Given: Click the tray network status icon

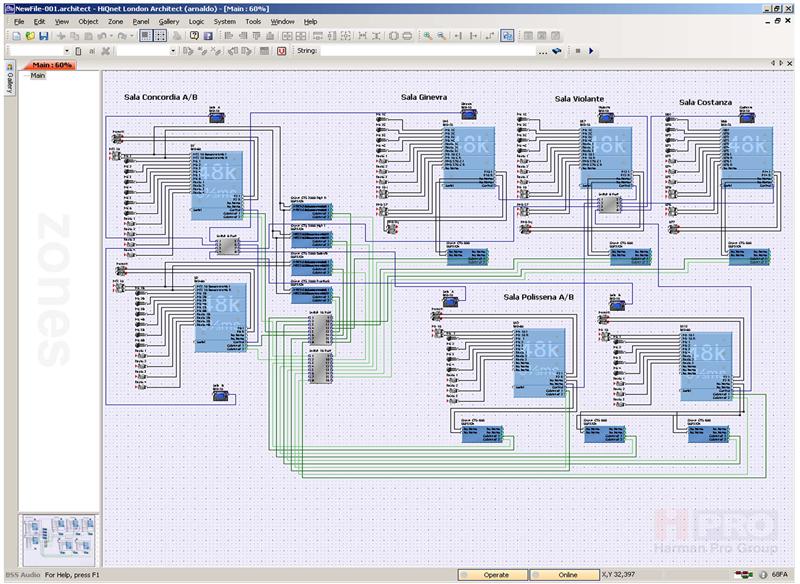Looking at the screenshot, I should click(744, 575).
